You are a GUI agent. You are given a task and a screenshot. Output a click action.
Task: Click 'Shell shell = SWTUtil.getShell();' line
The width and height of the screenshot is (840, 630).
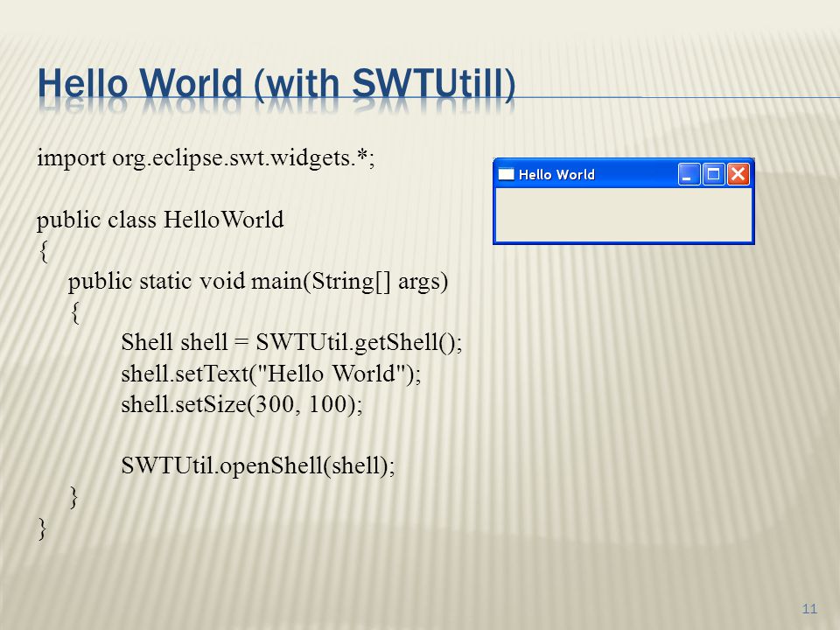click(291, 342)
